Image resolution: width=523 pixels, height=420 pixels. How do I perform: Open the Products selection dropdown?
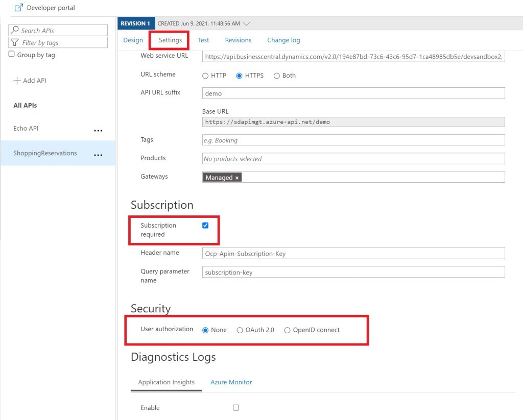tap(353, 159)
